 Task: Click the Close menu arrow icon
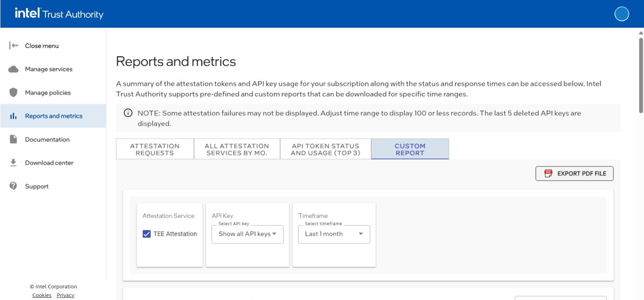click(x=14, y=46)
